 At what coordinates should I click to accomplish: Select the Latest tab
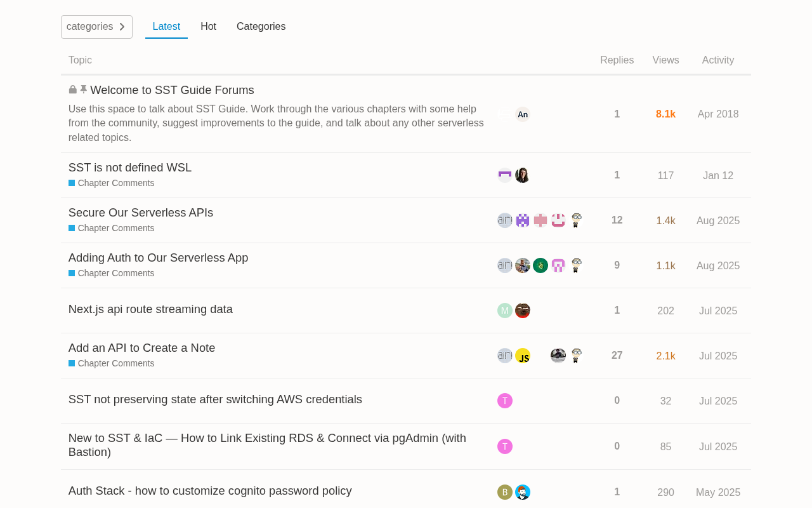pyautogui.click(x=166, y=27)
